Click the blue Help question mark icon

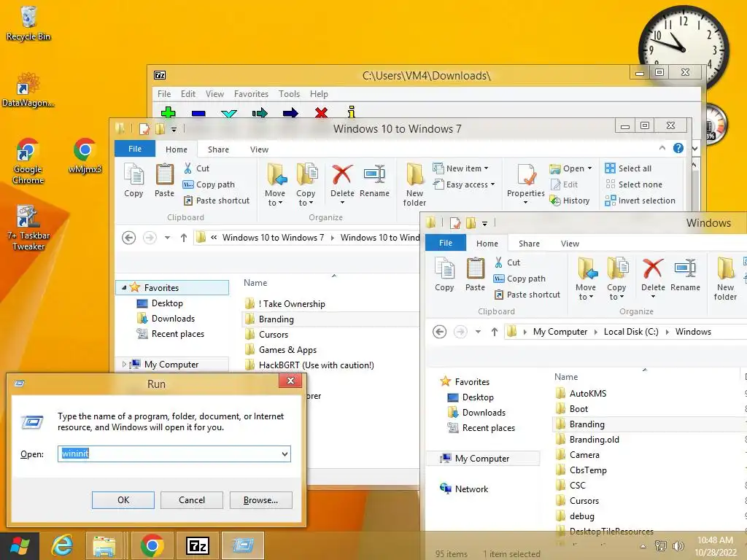coord(678,148)
